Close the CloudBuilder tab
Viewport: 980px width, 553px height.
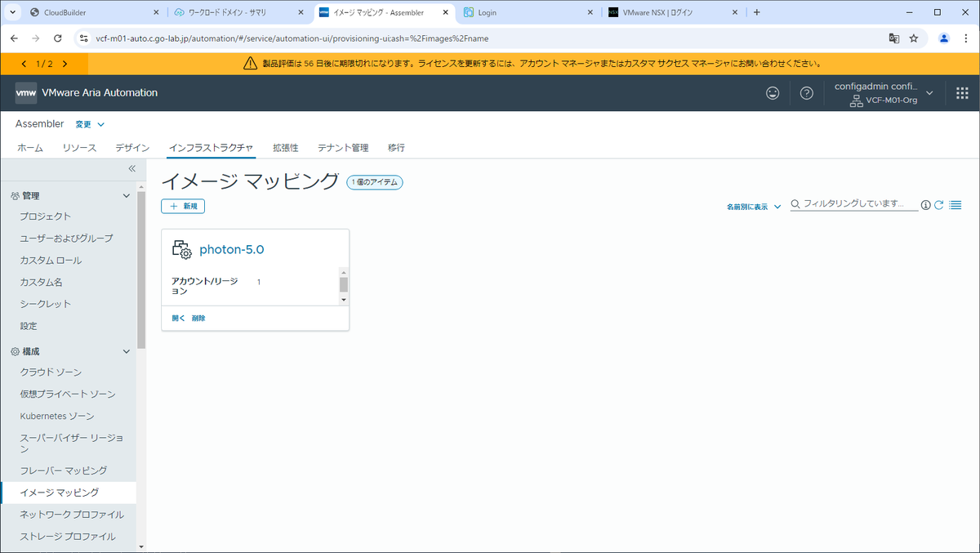[154, 12]
